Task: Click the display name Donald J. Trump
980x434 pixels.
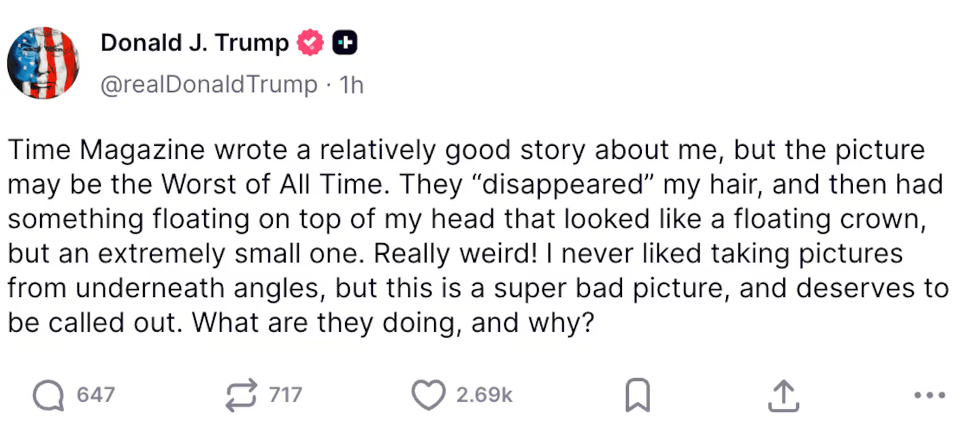Action: [195, 43]
